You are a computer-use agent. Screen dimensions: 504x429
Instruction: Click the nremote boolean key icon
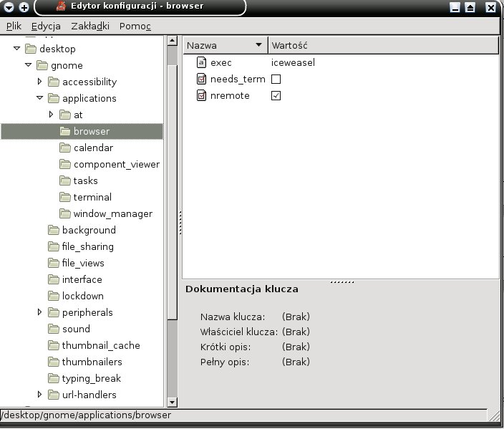(201, 96)
